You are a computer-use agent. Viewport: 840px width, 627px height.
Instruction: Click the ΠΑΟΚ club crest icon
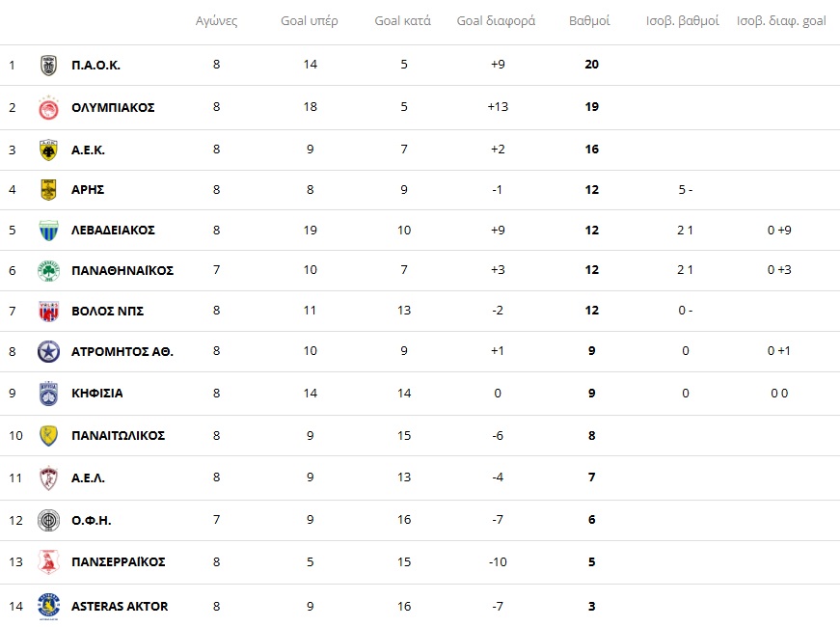pyautogui.click(x=48, y=66)
